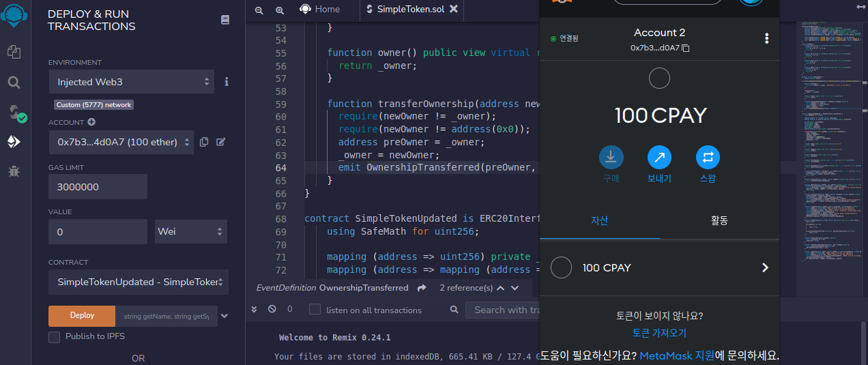Click the 2 reference(s) label
Screen dimensions: 868x365
tap(466, 288)
